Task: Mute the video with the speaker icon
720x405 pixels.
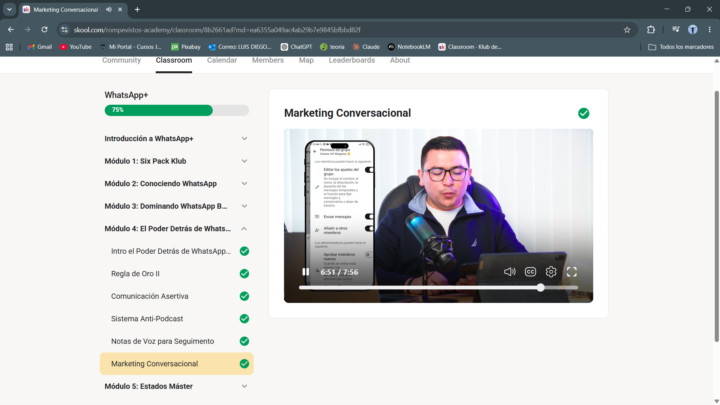Action: [509, 272]
